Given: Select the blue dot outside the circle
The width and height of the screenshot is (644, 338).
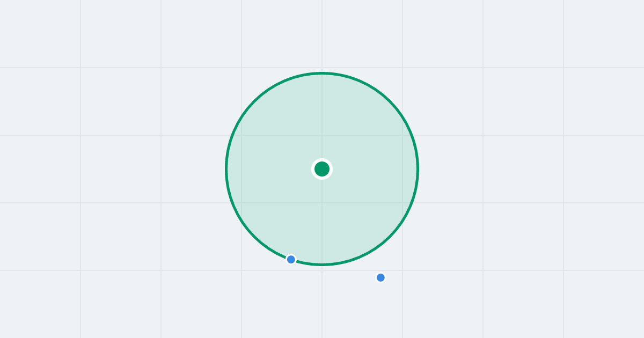Looking at the screenshot, I should click(380, 277).
